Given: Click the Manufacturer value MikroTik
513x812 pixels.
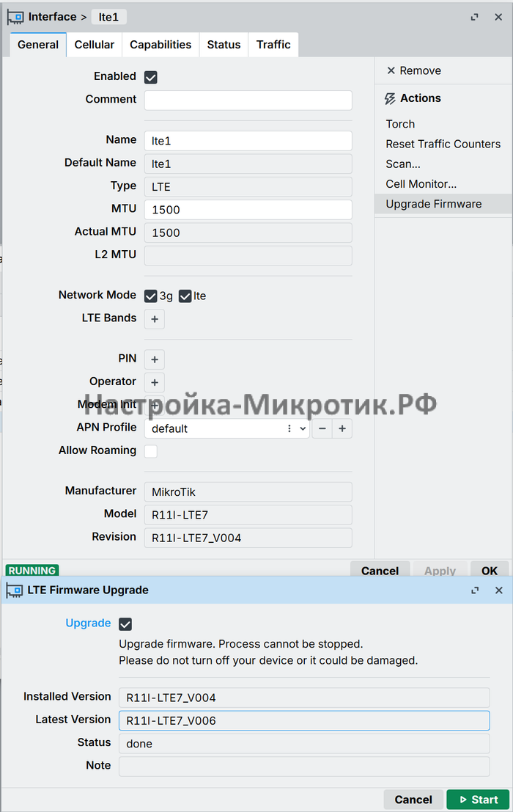Looking at the screenshot, I should (248, 492).
